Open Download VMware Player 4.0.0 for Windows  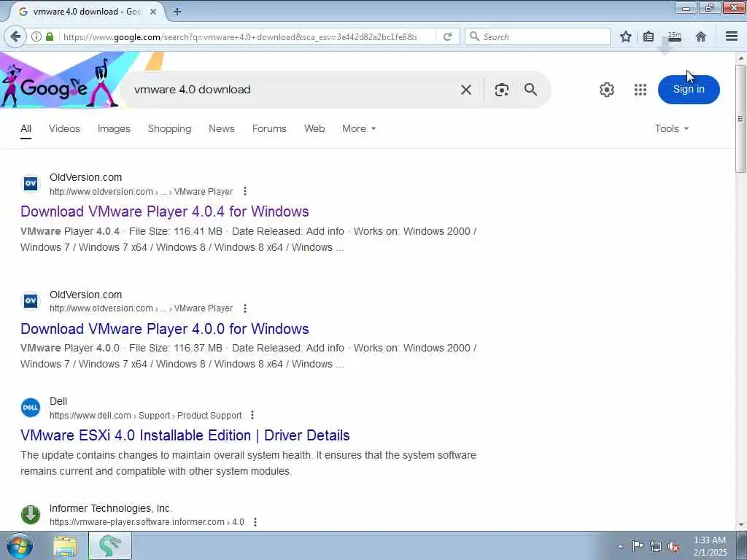[x=164, y=329]
